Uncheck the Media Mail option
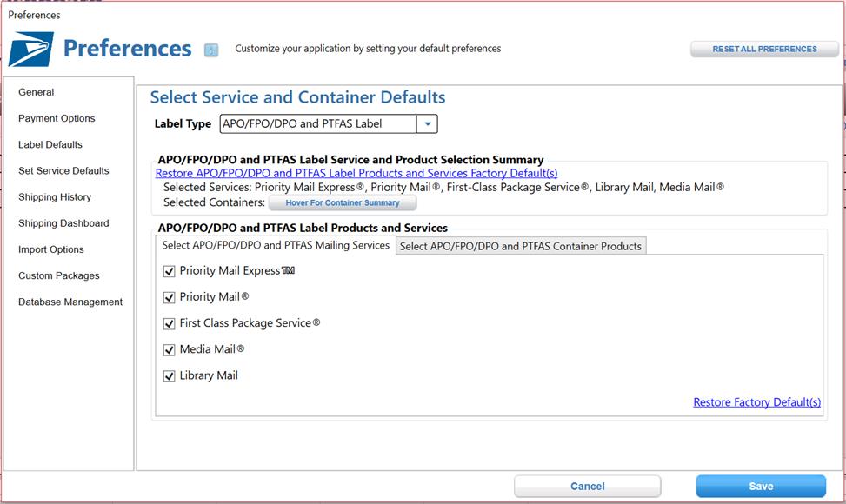The image size is (846, 504). point(170,350)
